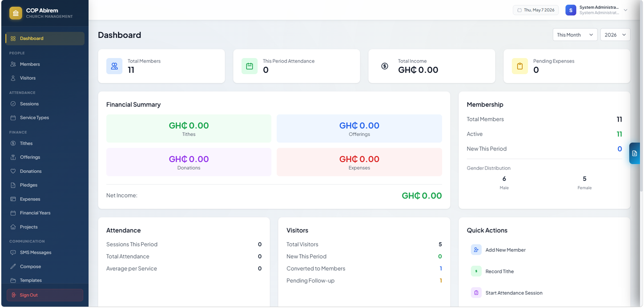Go to Offerings in the sidebar
The height and width of the screenshot is (308, 644).
point(45,157)
